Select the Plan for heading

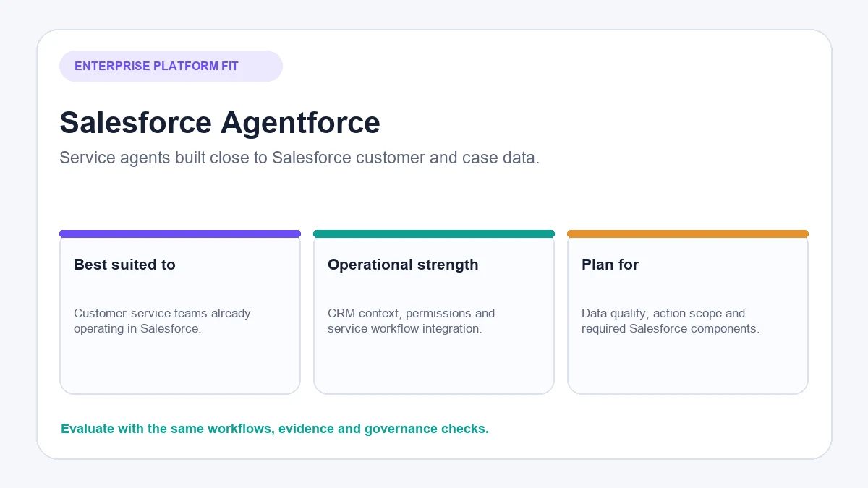[x=610, y=265]
